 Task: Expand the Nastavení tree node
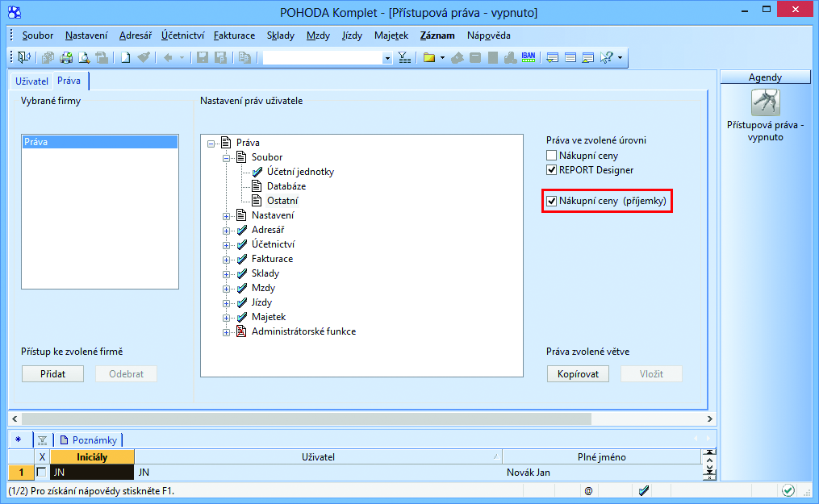226,216
